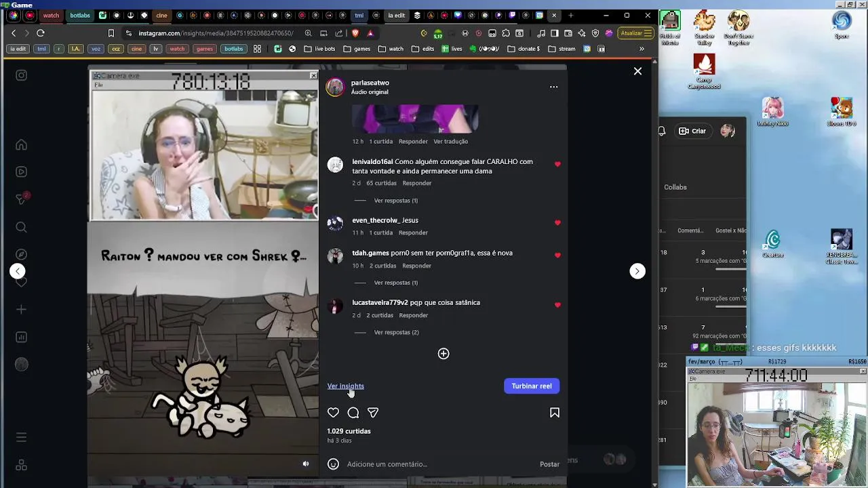The height and width of the screenshot is (488, 868).
Task: Toggle like on the post heart icon
Action: point(333,412)
